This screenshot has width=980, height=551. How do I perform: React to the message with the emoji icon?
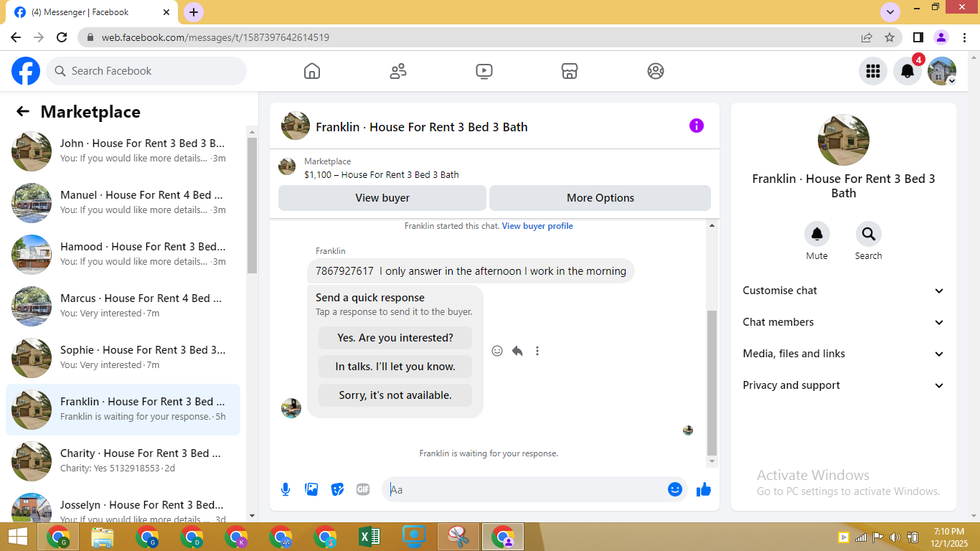pos(497,351)
